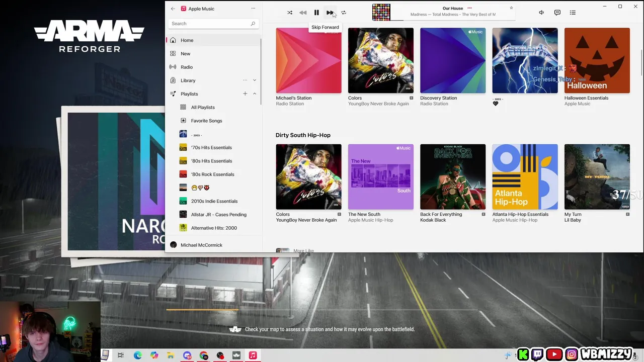Open more options for Our House

click(x=469, y=8)
